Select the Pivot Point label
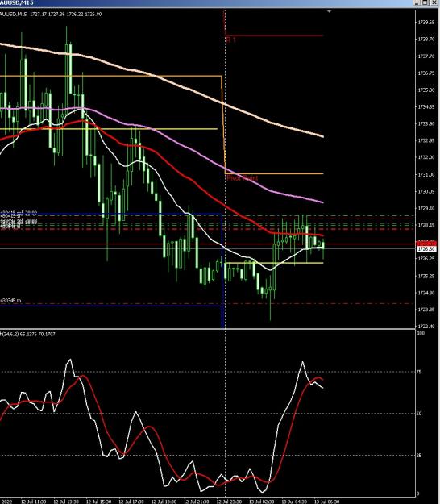The image size is (440, 504). point(242,177)
